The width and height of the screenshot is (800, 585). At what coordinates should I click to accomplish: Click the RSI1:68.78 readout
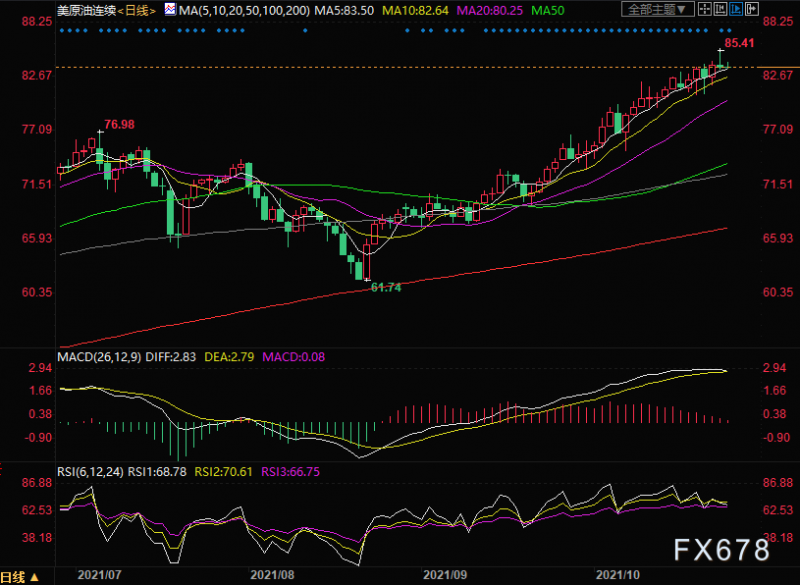click(157, 472)
